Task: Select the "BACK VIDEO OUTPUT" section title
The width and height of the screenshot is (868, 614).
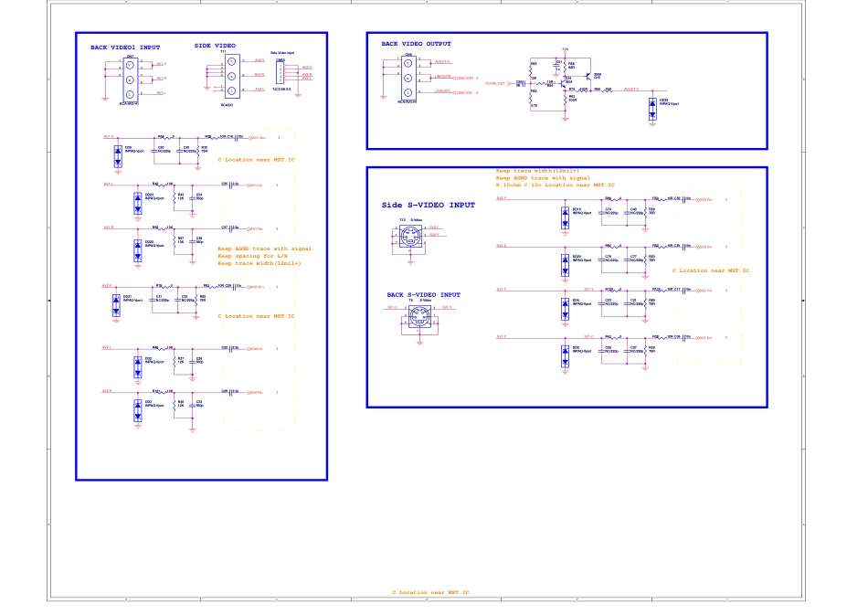Action: [x=416, y=43]
